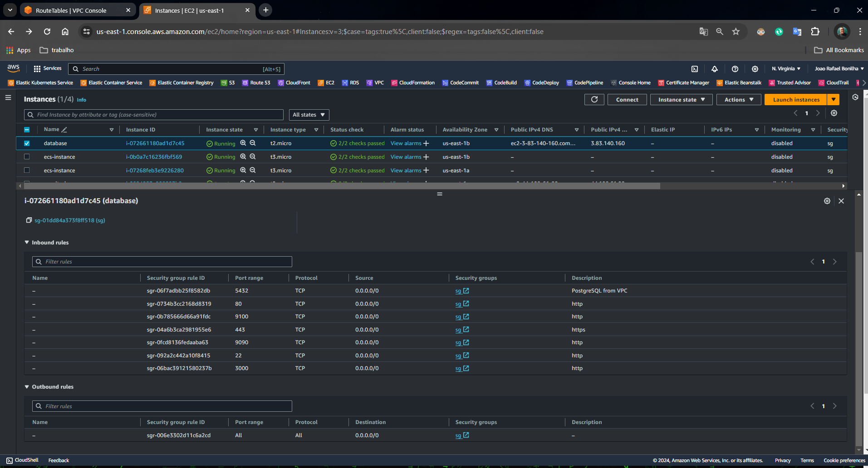Add alarm for the database instance
Screen dimensions: 868x468
click(426, 143)
